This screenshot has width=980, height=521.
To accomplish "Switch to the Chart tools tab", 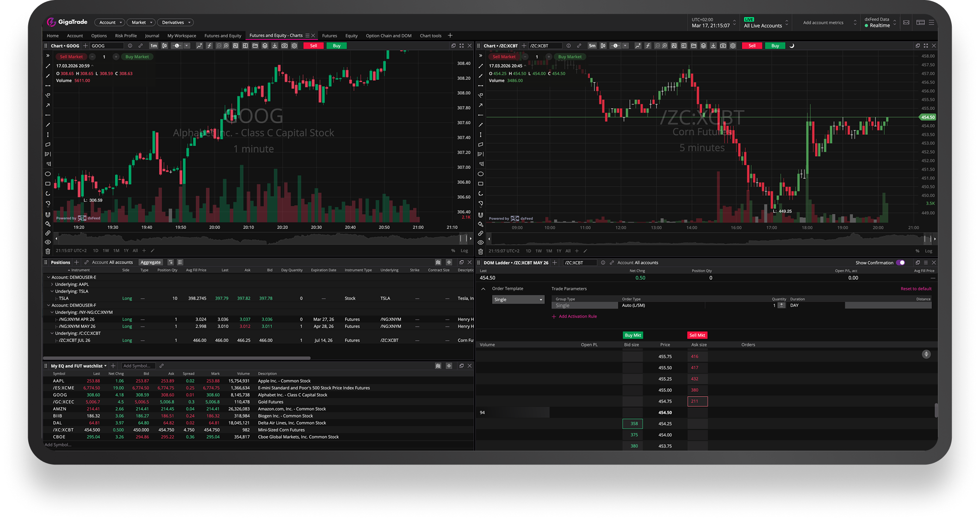I will coord(430,36).
